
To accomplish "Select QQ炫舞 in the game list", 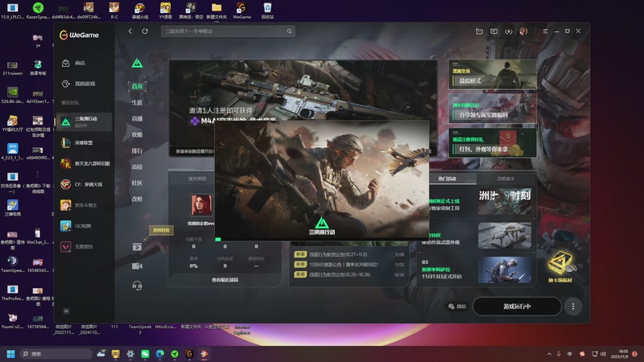I will pos(84,226).
